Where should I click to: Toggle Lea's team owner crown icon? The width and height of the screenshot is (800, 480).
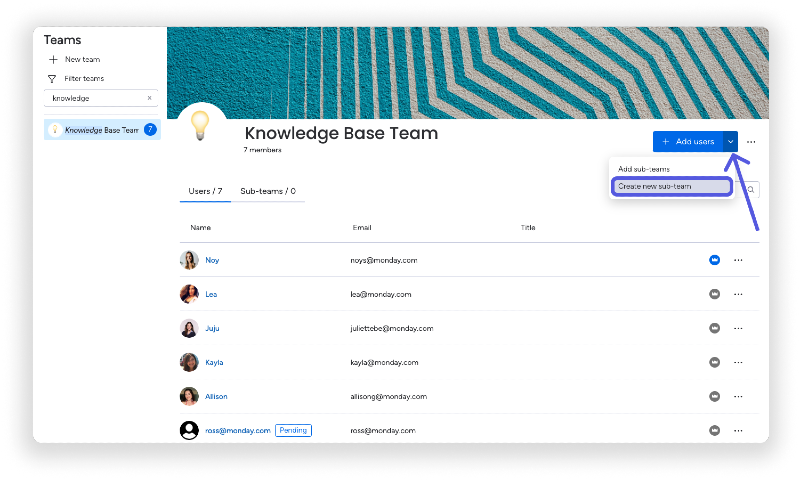pyautogui.click(x=715, y=294)
